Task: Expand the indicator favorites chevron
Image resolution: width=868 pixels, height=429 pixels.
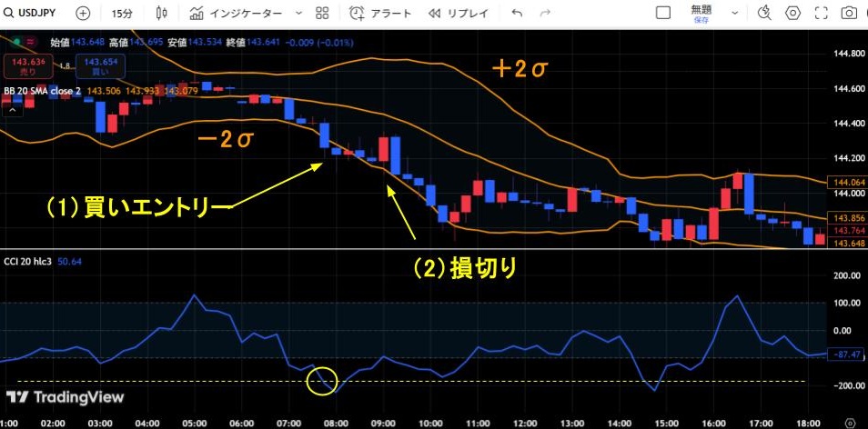Action: [x=299, y=14]
